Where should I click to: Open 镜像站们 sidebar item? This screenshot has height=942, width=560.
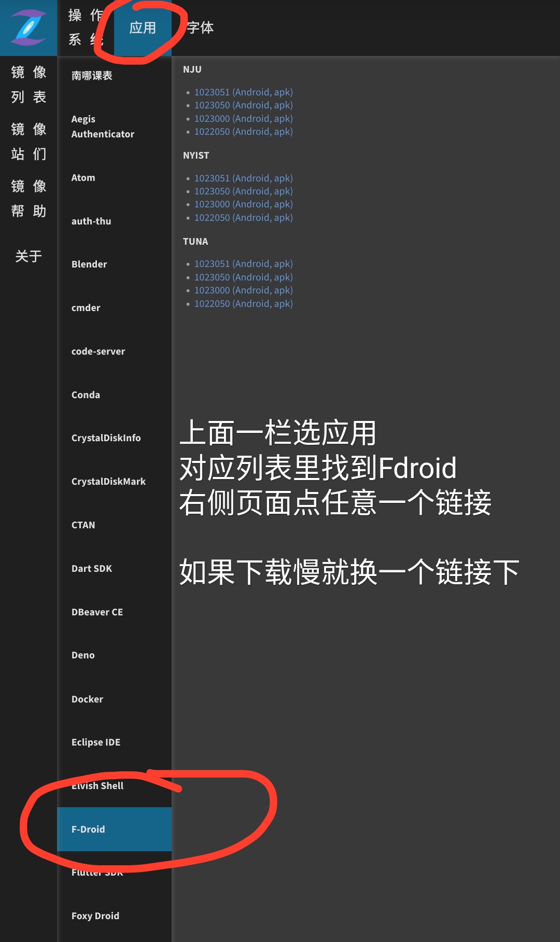point(29,142)
